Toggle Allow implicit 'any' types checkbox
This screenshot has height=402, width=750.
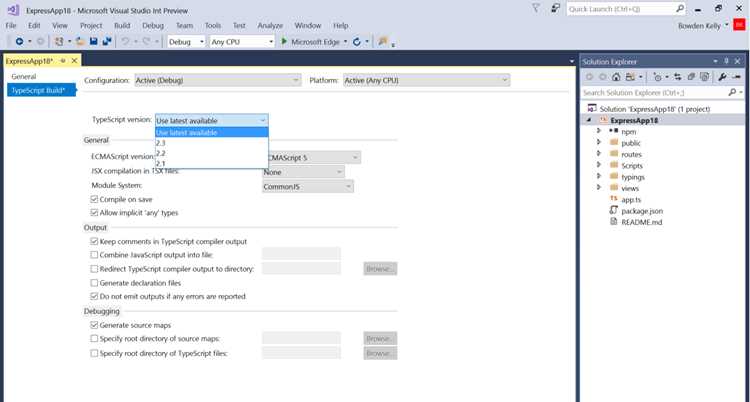(x=94, y=212)
